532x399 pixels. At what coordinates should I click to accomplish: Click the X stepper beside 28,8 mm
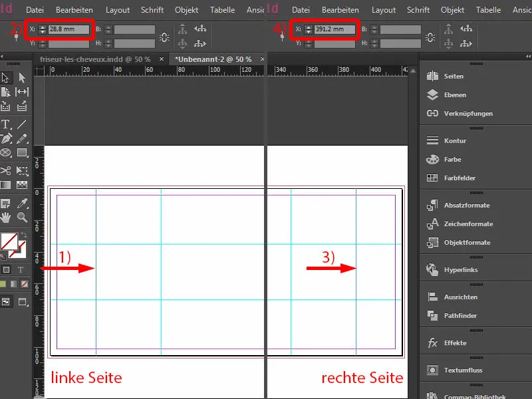[43, 29]
